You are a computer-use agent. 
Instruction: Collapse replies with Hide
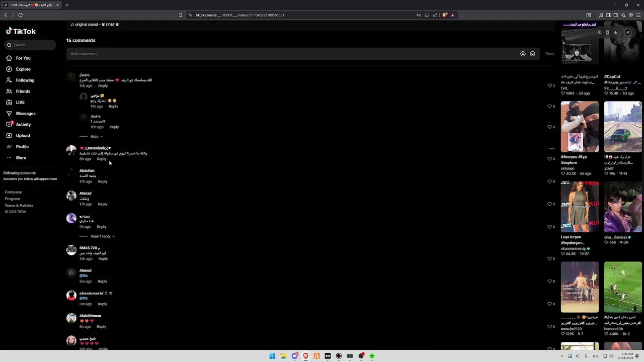point(96,136)
